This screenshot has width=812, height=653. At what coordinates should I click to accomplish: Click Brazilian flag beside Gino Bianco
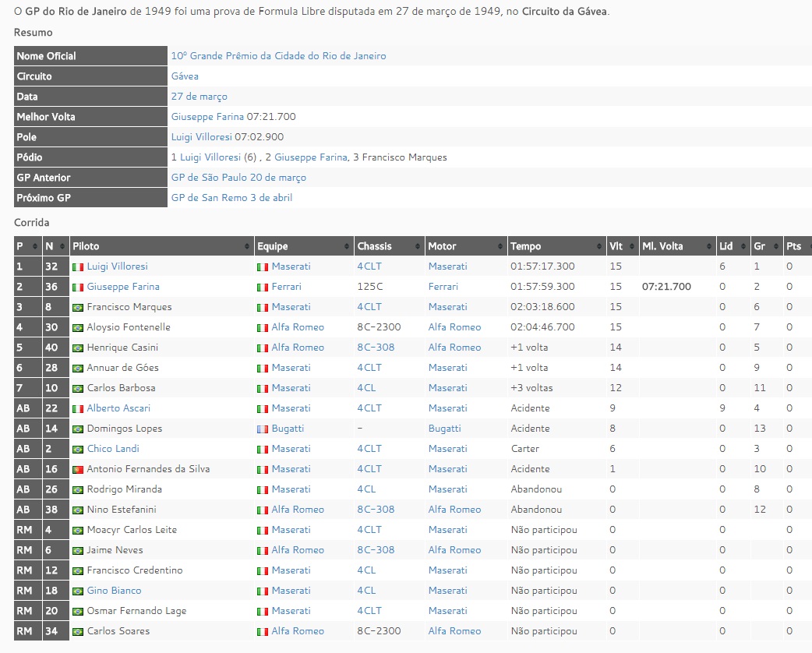pos(78,591)
